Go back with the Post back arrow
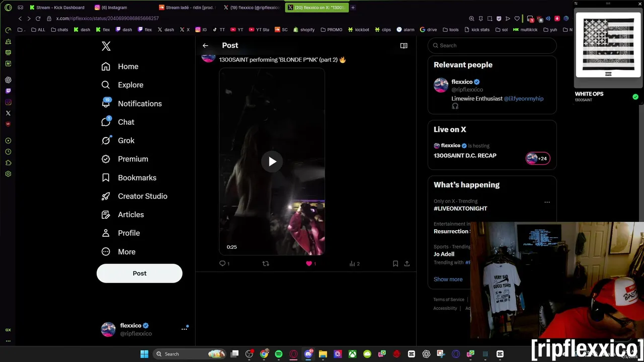Image resolution: width=644 pixels, height=362 pixels. 205,46
